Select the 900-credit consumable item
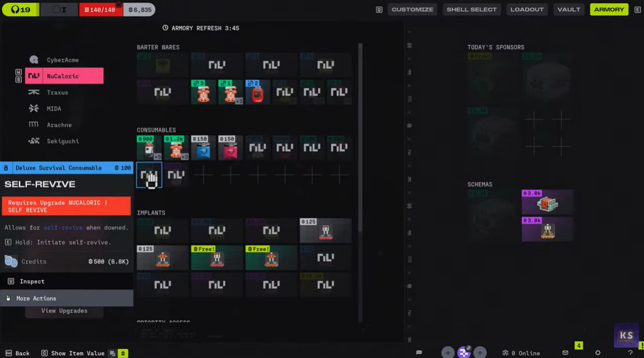The height and width of the screenshot is (358, 644). point(149,148)
